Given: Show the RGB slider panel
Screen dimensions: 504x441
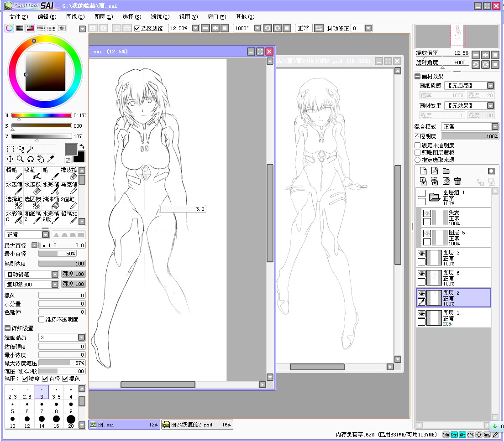Looking at the screenshot, I should 20,28.
